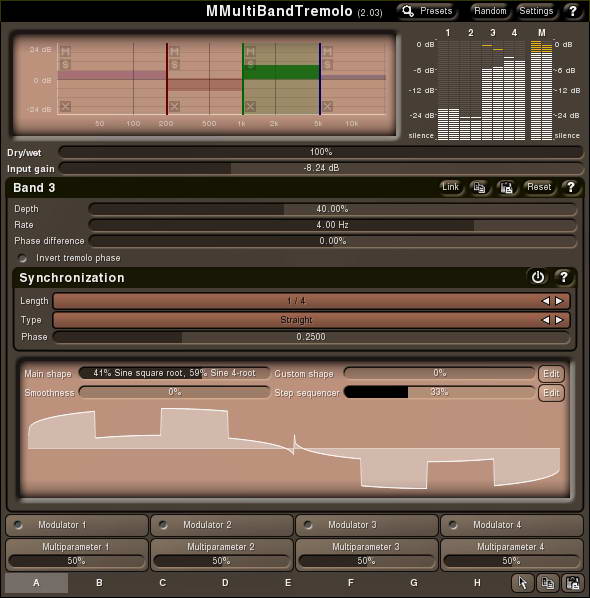Open Synchronization help question mark
This screenshot has width=590, height=598.
(x=564, y=277)
